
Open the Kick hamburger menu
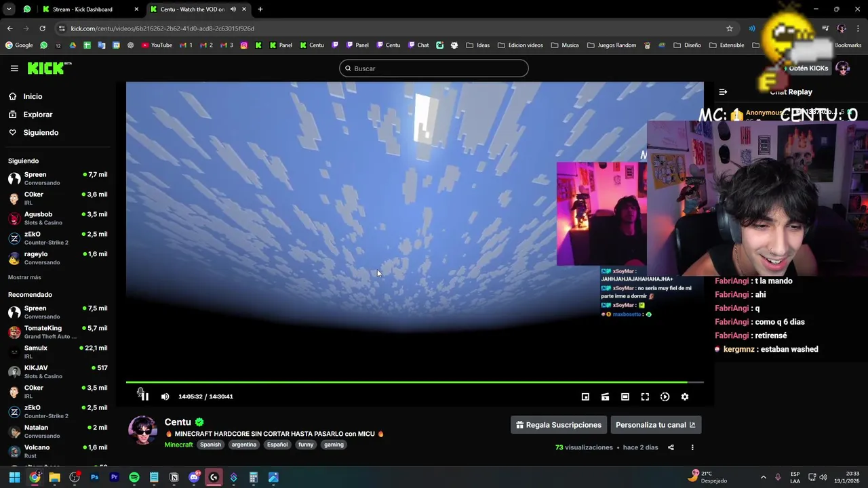(14, 68)
